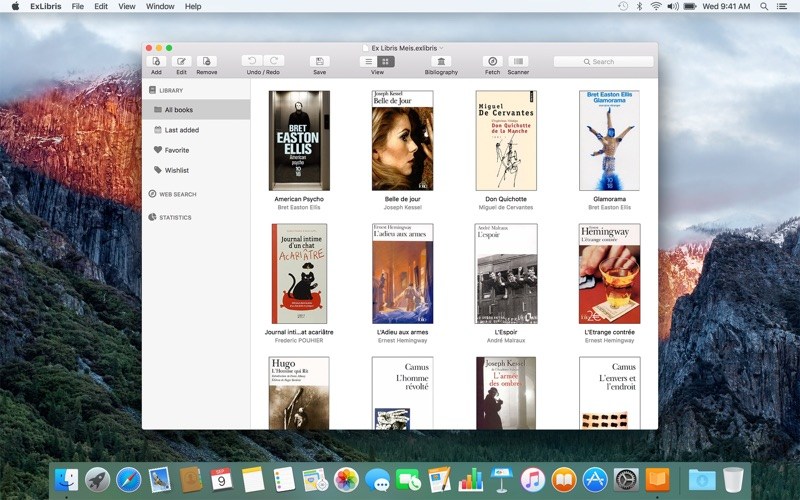800x500 pixels.
Task: Open the Window menu in menu bar
Action: pyautogui.click(x=160, y=6)
